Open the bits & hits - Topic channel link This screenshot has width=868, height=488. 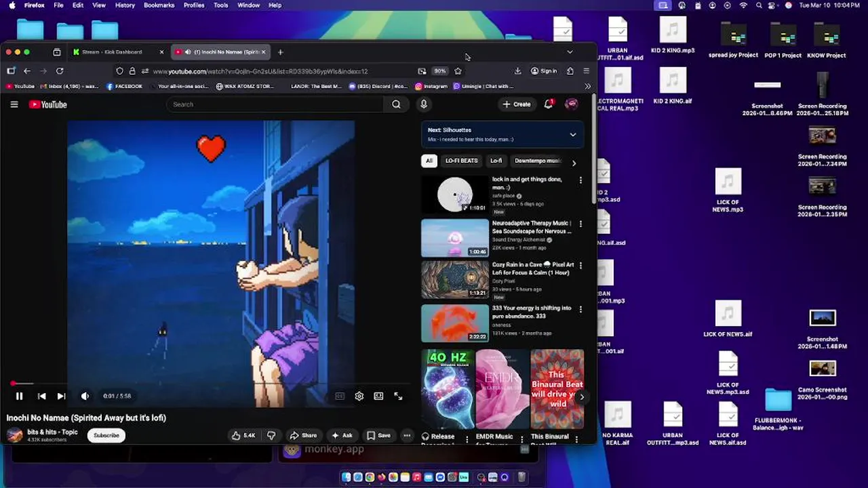pos(52,432)
